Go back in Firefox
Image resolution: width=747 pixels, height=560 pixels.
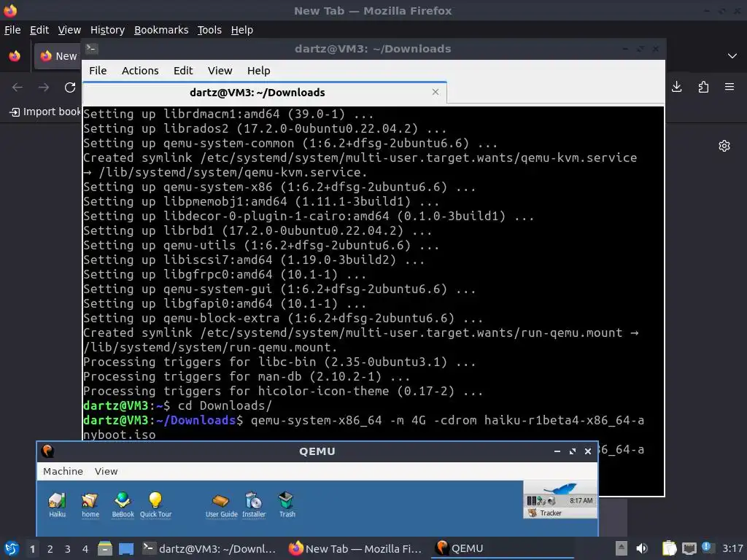[x=18, y=87]
